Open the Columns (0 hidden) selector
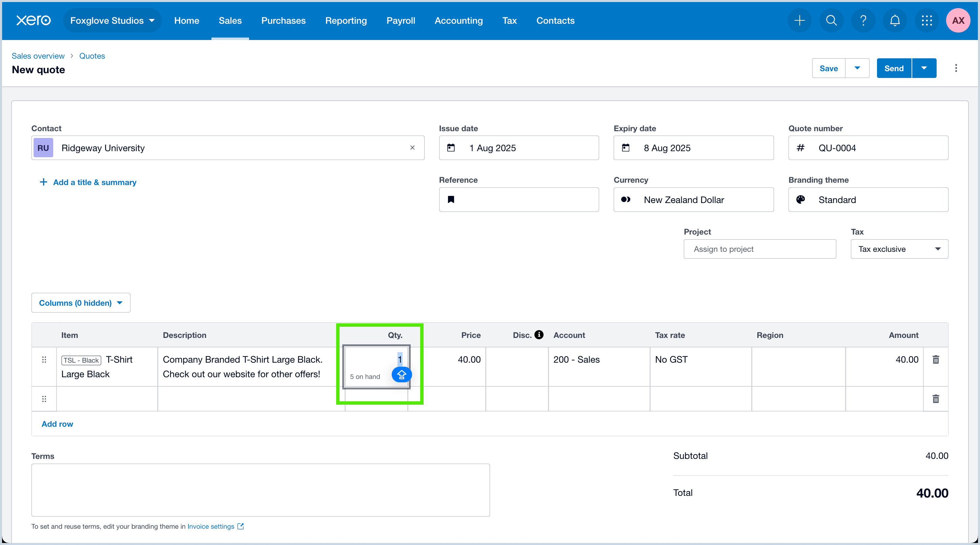 tap(81, 303)
